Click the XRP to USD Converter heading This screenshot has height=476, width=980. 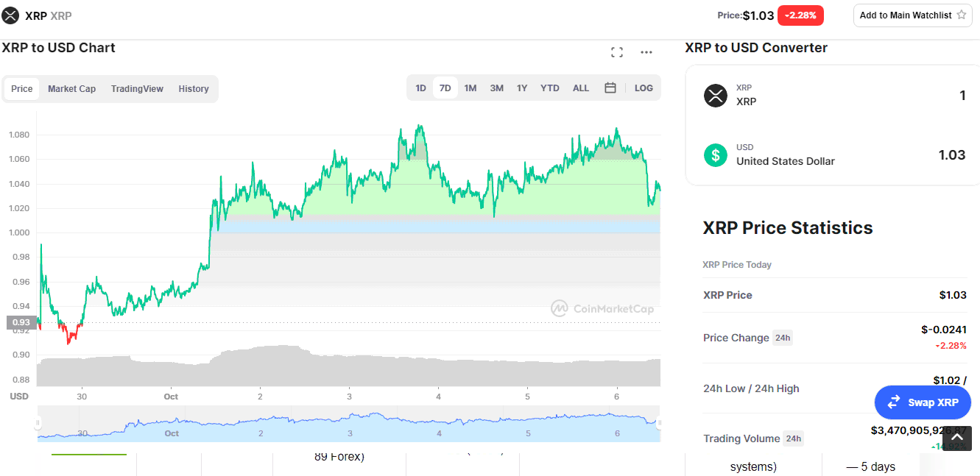pyautogui.click(x=756, y=48)
